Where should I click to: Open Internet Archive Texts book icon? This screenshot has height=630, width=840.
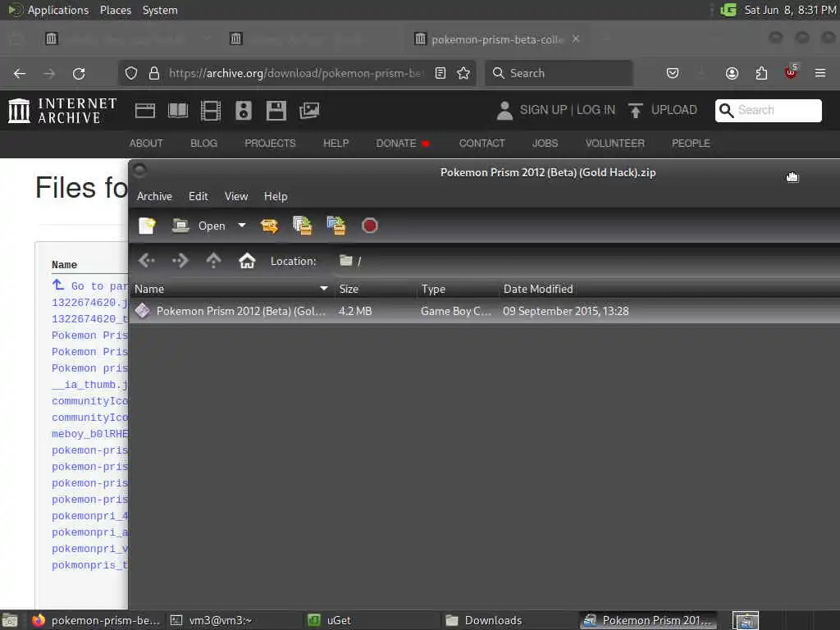178,111
